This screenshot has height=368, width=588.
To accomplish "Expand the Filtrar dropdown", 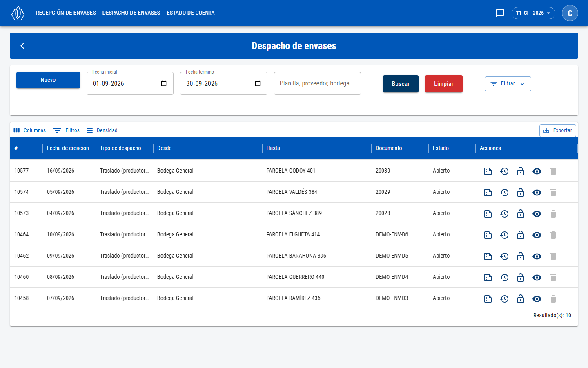I will (508, 84).
